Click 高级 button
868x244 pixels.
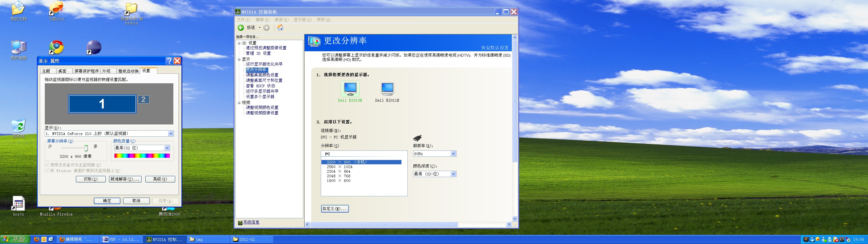pos(160,179)
